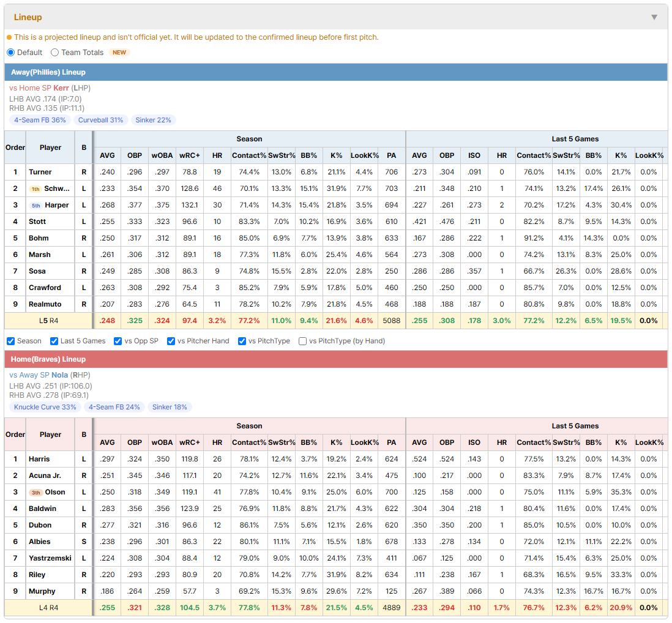
Task: Click the L4 R4 totals row label
Action: click(x=48, y=608)
